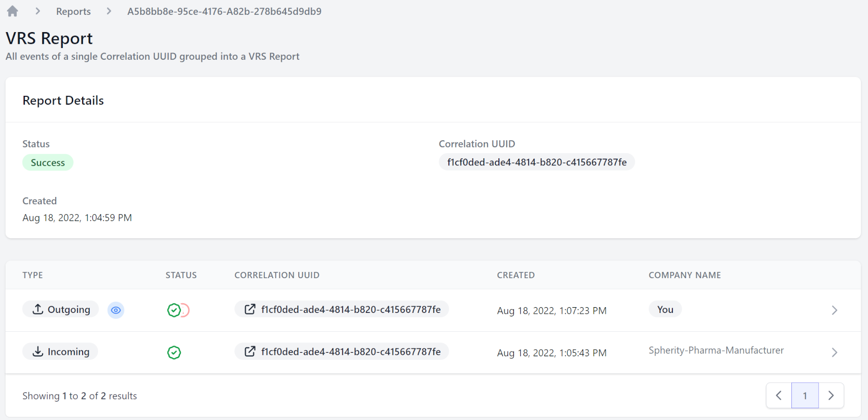868x420 pixels.
Task: Go to the home page icon
Action: pos(12,11)
